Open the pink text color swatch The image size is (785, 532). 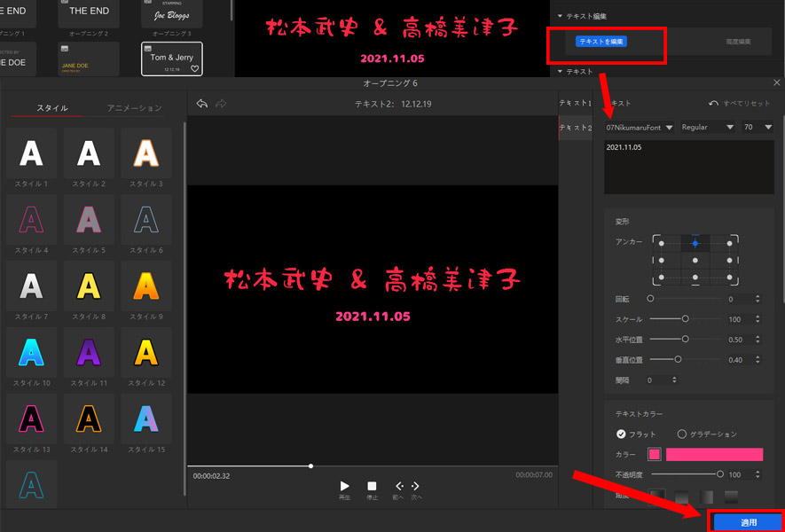pos(654,455)
